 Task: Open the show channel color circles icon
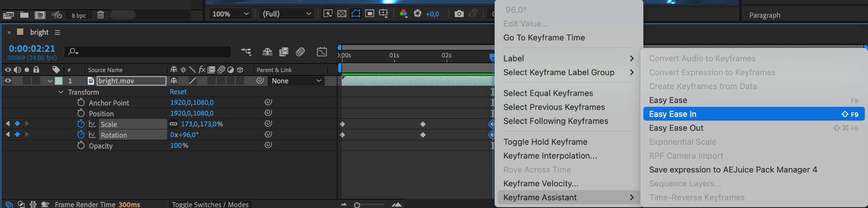403,14
